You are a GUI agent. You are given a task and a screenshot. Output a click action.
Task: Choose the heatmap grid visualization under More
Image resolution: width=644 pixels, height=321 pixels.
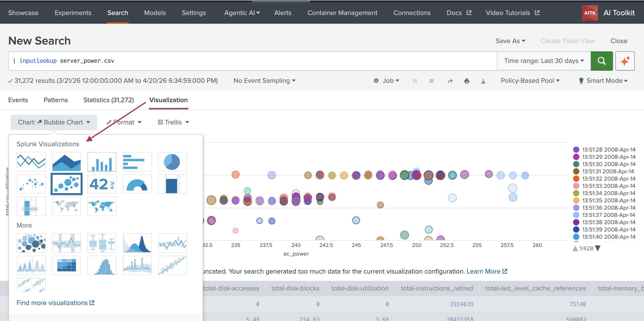pos(67,265)
